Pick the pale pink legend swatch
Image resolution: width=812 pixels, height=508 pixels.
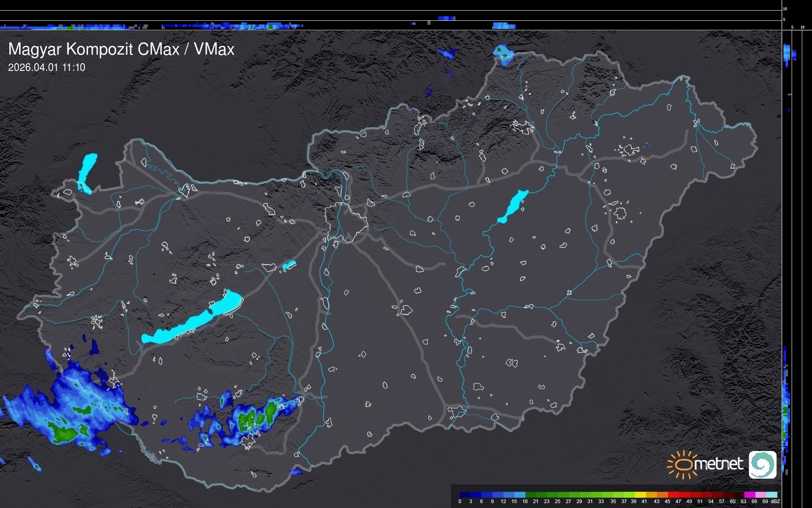760,495
